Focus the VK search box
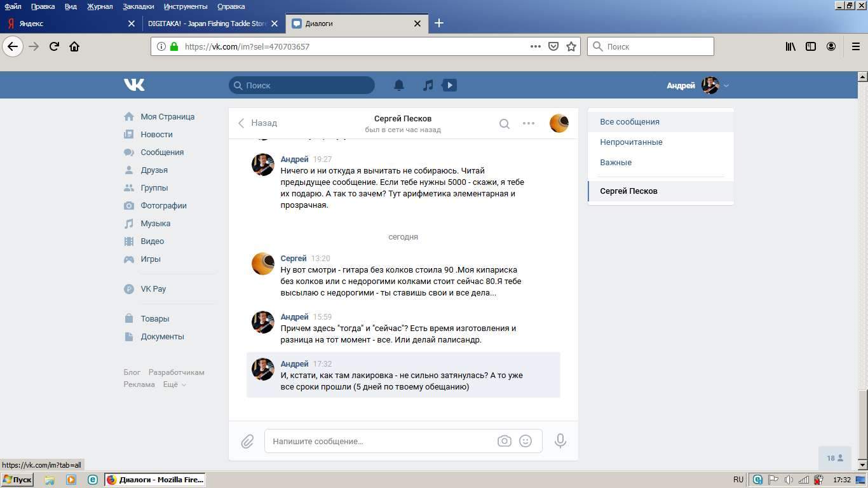 click(302, 85)
